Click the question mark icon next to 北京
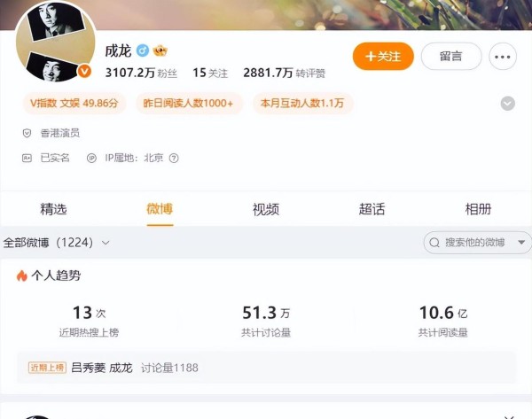 click(x=174, y=159)
